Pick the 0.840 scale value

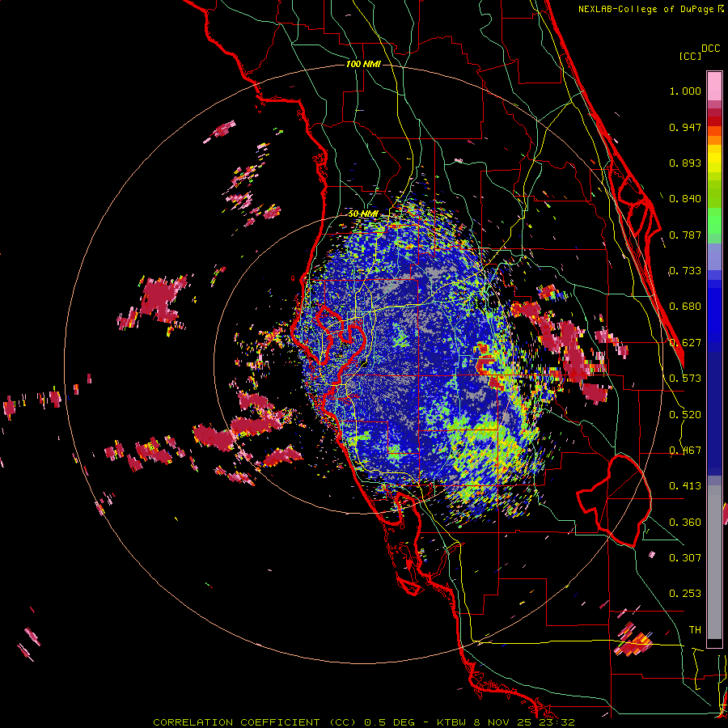(x=685, y=199)
